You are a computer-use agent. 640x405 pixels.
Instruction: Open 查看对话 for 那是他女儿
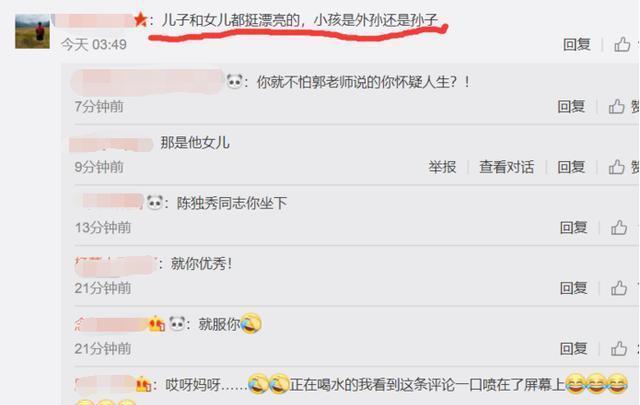(x=507, y=167)
